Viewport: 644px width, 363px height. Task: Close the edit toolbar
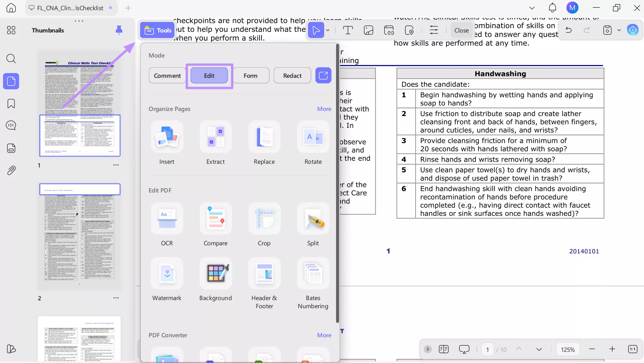pyautogui.click(x=462, y=30)
